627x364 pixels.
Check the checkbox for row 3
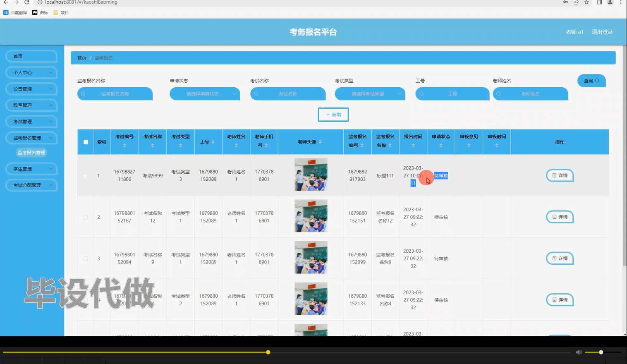85,258
